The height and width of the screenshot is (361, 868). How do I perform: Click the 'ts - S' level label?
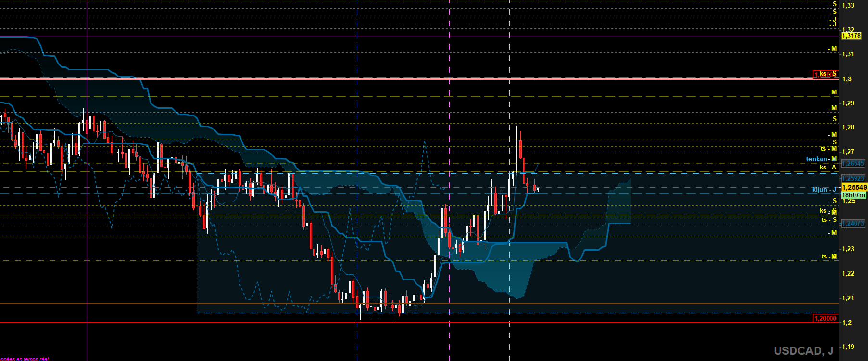tap(829, 219)
